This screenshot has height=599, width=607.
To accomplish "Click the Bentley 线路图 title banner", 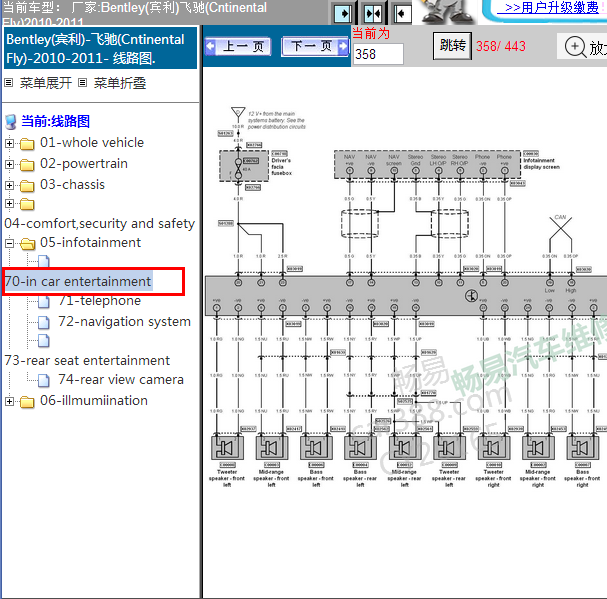I will (x=100, y=48).
